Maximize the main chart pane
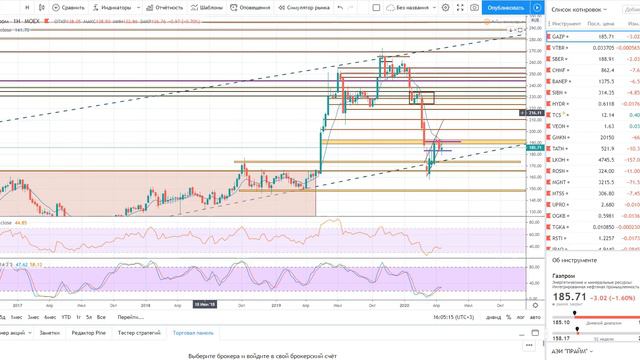Image resolution: width=640 pixels, height=360 pixels. [x=520, y=30]
